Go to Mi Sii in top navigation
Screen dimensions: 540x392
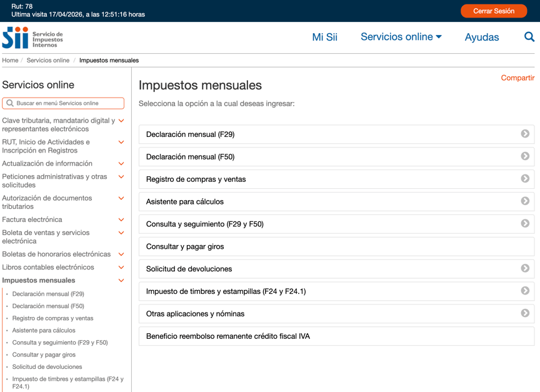pos(324,37)
